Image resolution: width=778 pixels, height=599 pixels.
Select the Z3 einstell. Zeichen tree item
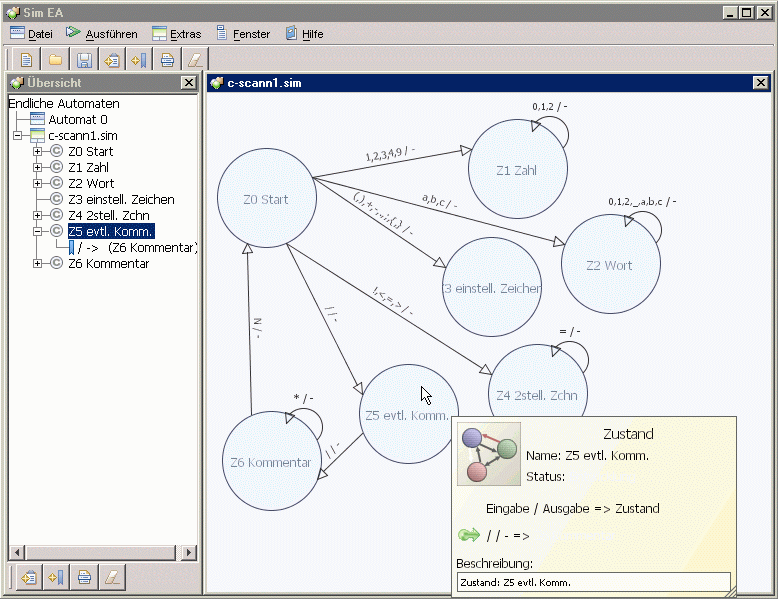pos(121,200)
